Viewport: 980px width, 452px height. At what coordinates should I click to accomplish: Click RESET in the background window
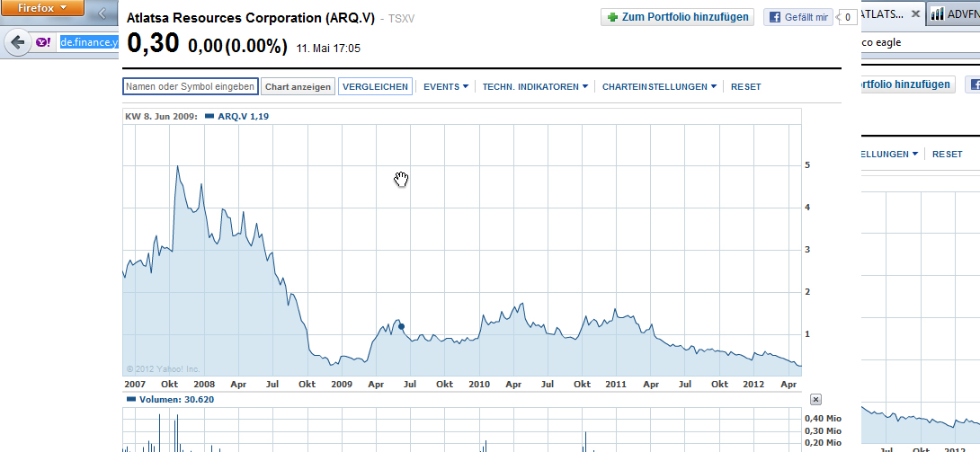948,154
